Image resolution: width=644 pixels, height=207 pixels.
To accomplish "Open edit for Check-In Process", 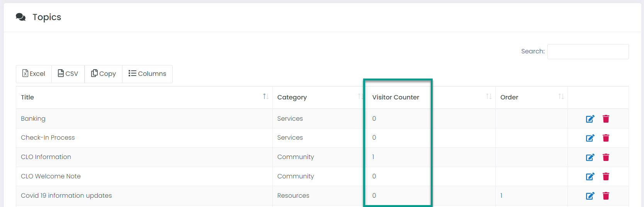I will [590, 138].
